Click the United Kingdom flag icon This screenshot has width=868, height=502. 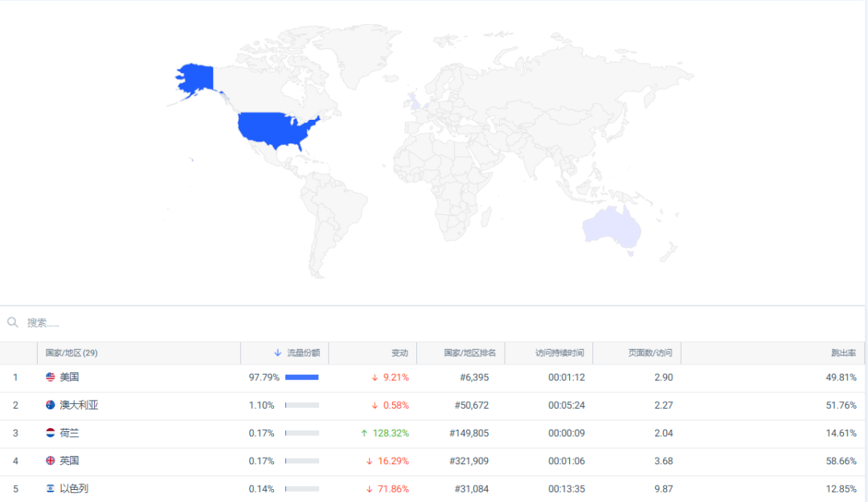(x=51, y=461)
